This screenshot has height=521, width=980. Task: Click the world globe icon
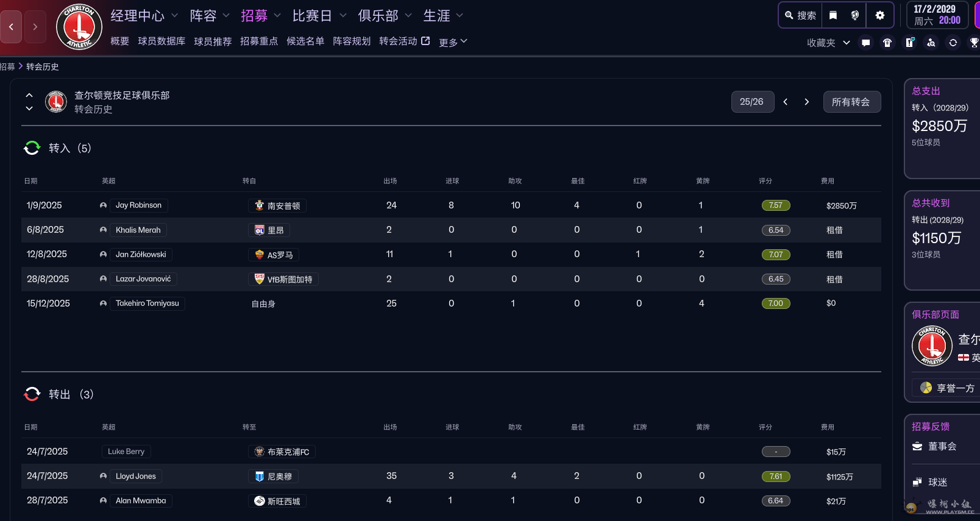pyautogui.click(x=855, y=15)
